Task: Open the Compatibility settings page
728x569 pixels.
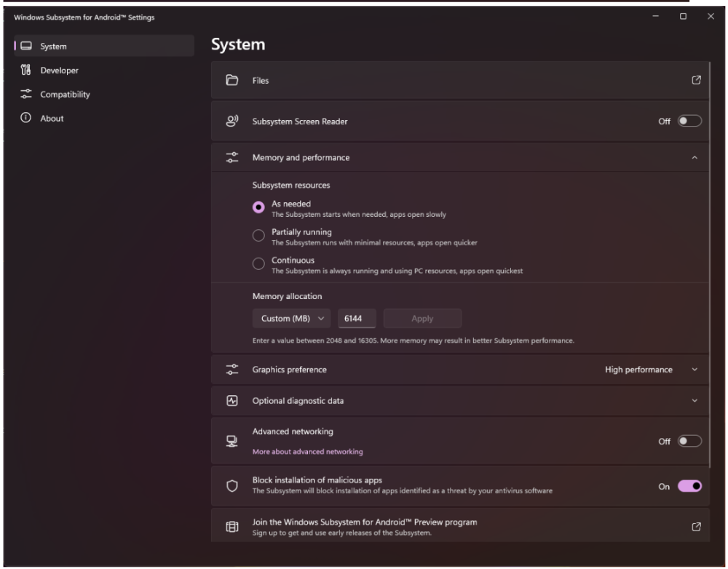Action: (x=65, y=95)
